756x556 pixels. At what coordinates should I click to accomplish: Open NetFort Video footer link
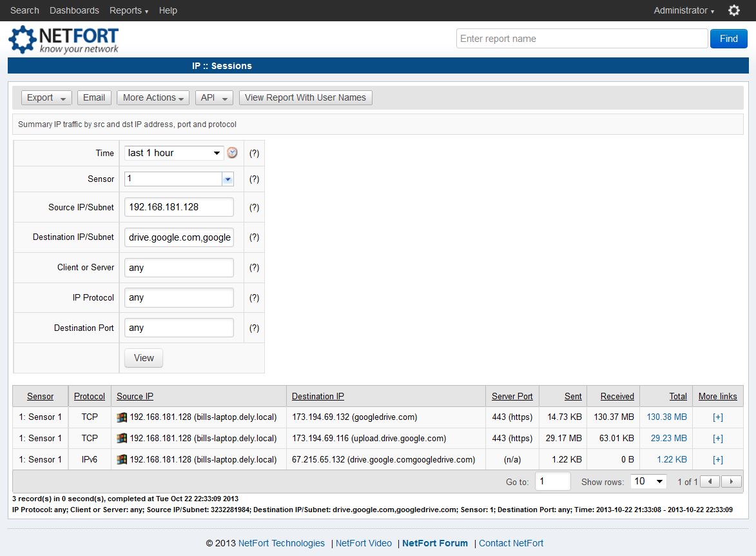pyautogui.click(x=363, y=543)
